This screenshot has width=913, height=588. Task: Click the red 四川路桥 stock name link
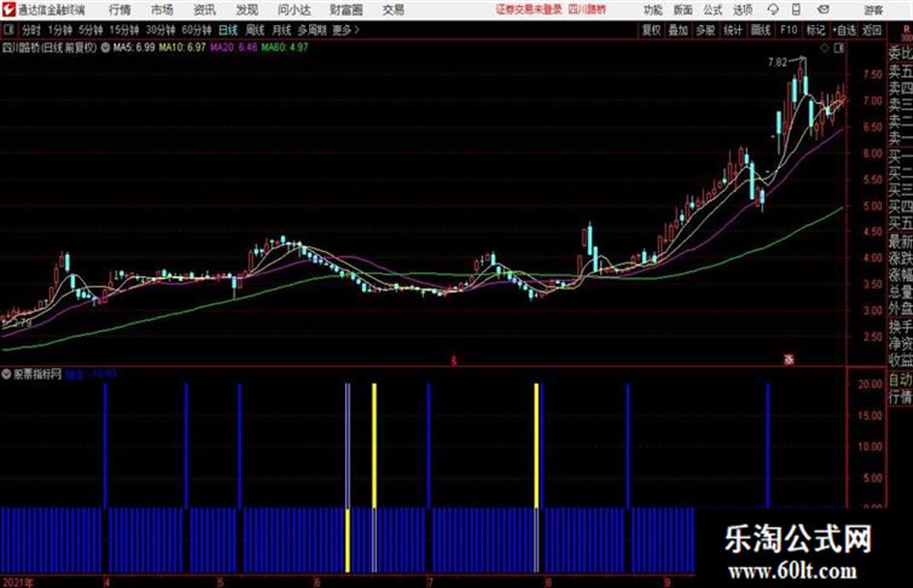click(x=587, y=10)
